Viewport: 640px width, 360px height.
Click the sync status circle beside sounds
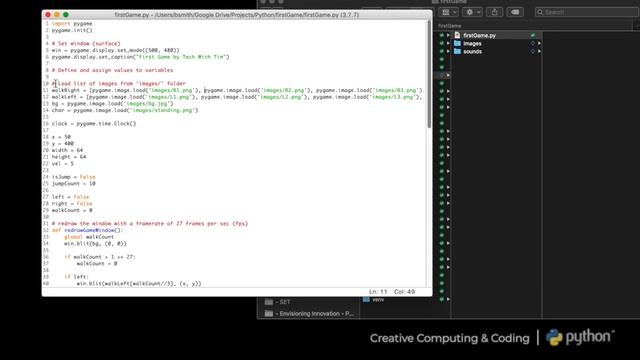pyautogui.click(x=533, y=51)
